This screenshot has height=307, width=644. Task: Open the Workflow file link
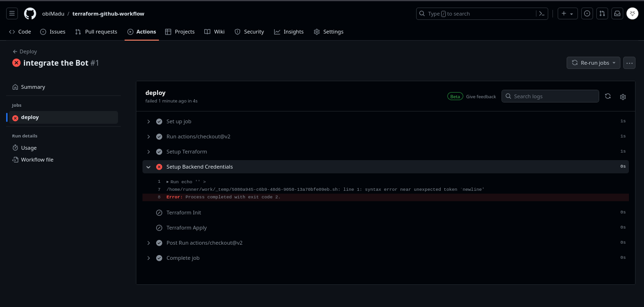[x=63, y=160]
